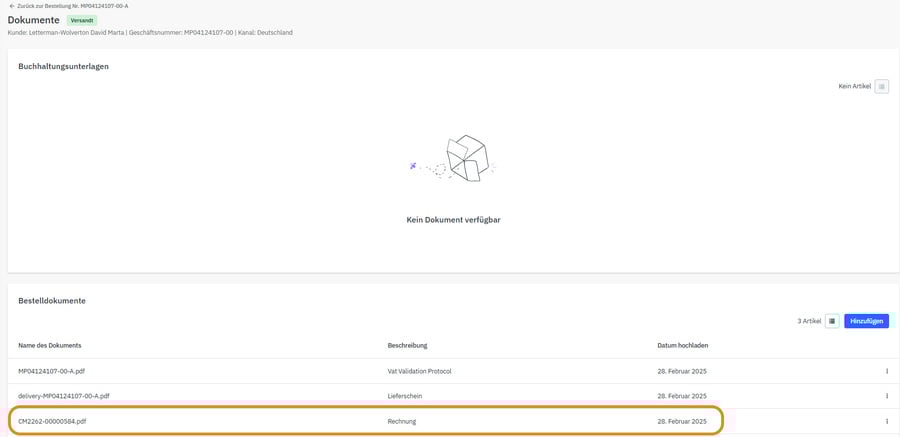Sort by Name des Dokuments column header
The width and height of the screenshot is (900, 437).
[x=50, y=346]
